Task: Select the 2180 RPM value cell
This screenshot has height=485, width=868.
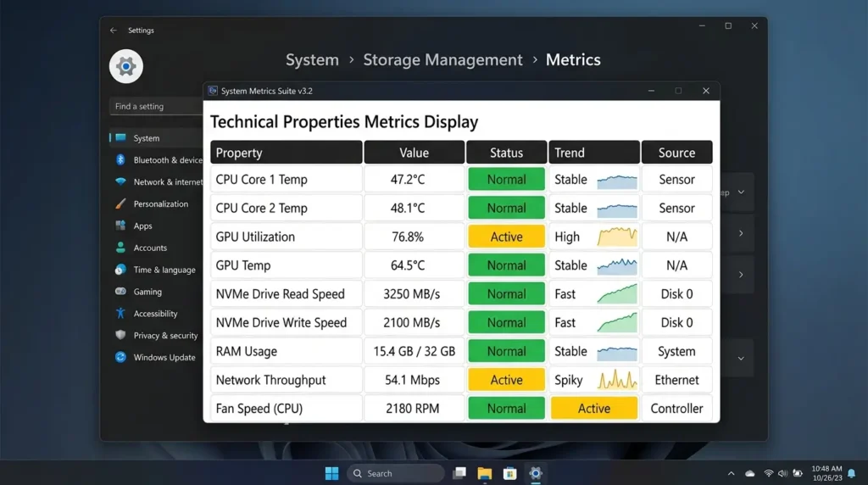Action: pyautogui.click(x=414, y=409)
